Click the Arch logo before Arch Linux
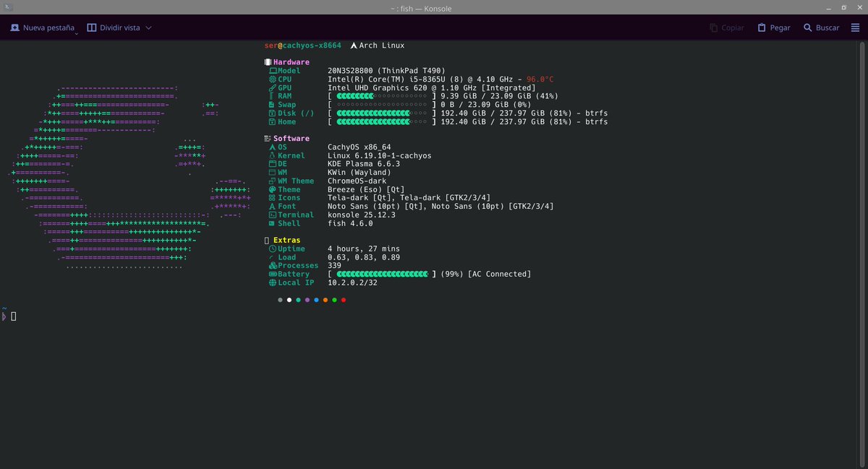 tap(354, 46)
